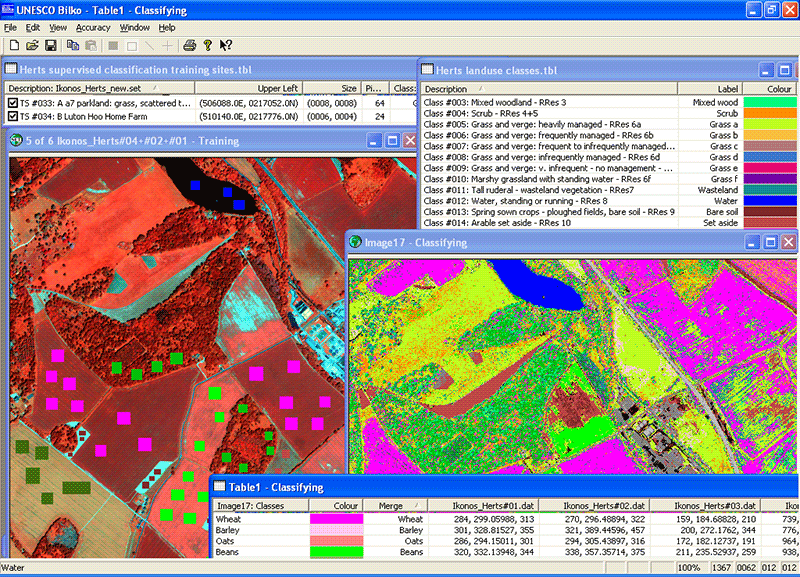
Task: Click the 100% zoom value in status bar
Action: pyautogui.click(x=689, y=567)
